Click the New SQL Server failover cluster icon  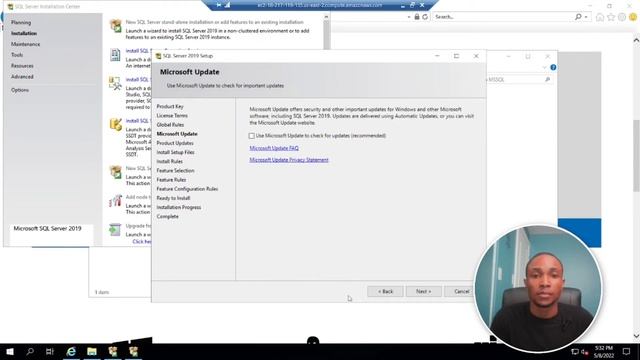(x=116, y=172)
